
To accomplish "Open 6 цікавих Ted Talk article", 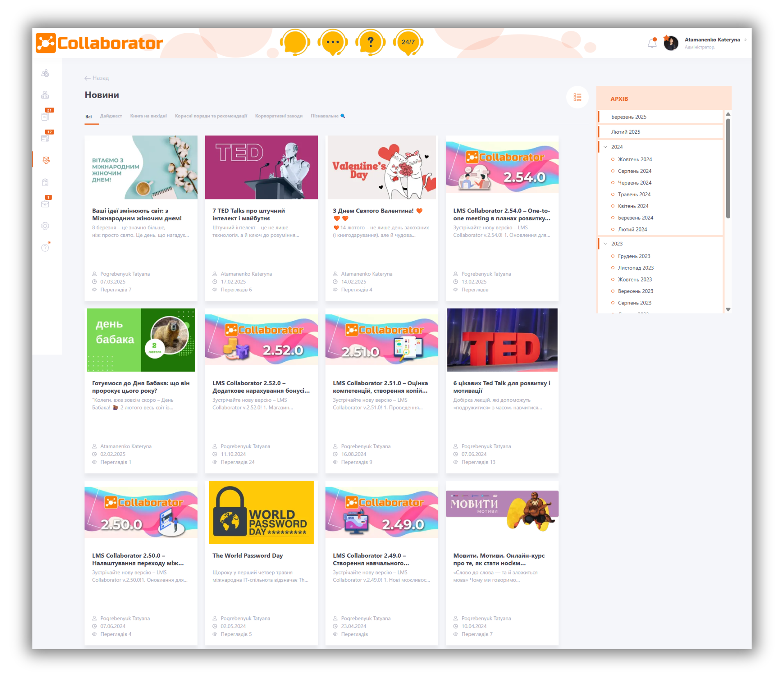I will coord(501,387).
